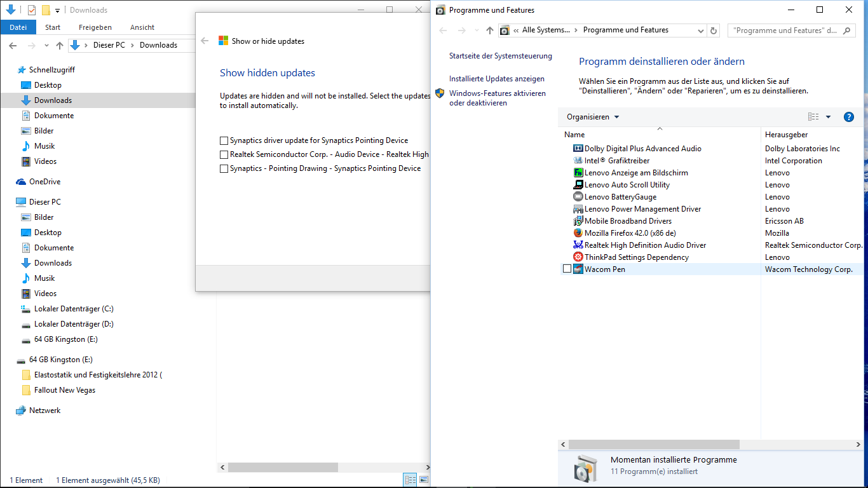Open recent locations dropdown in Downloads explorer

pyautogui.click(x=46, y=45)
